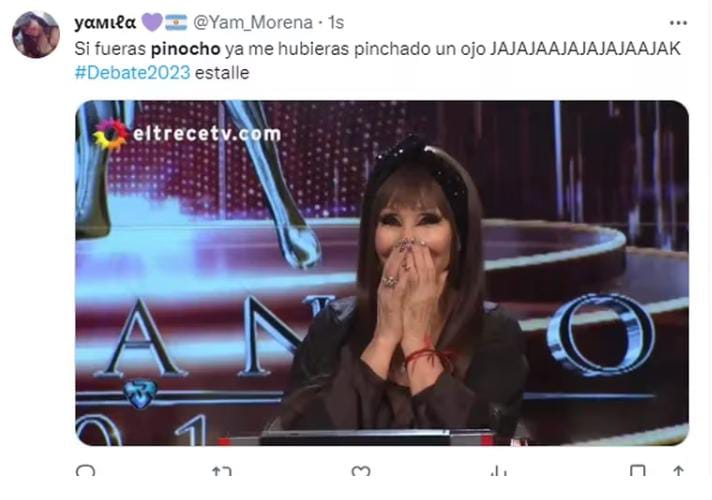Click the blue channel logo in the lower-left of the video
Viewport: 712px width, 500px height.
tap(140, 393)
